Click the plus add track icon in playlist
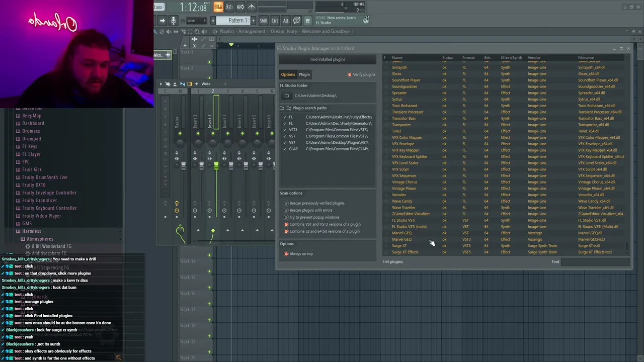 (185, 45)
